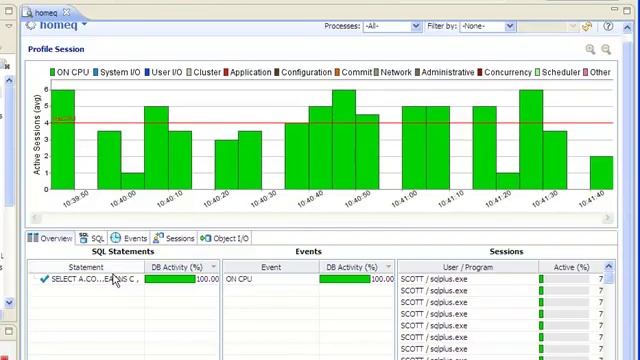Click the Cluster legend entry
The height and width of the screenshot is (360, 640).
pyautogui.click(x=203, y=72)
